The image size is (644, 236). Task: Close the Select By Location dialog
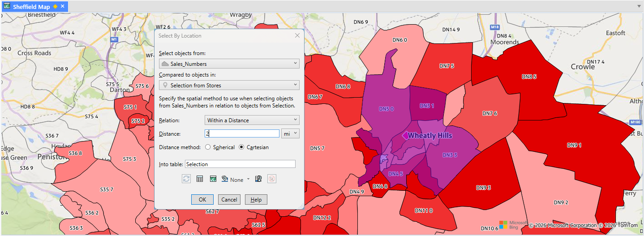click(x=297, y=36)
